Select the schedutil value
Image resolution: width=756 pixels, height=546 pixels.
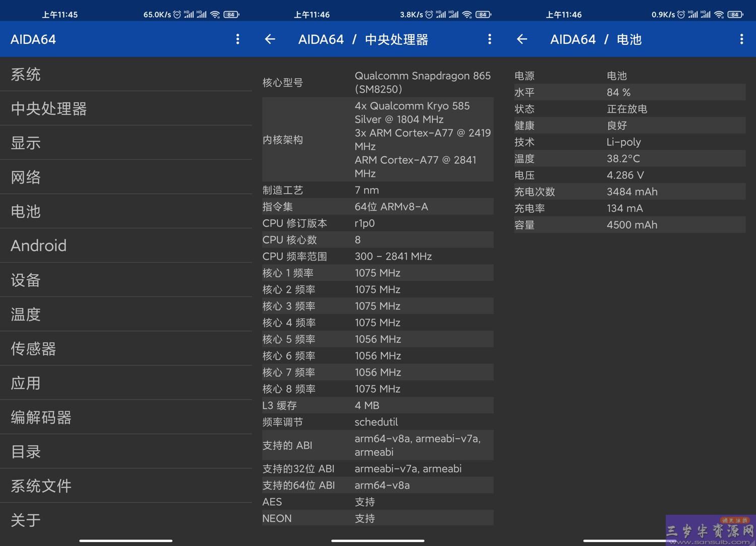pos(376,422)
